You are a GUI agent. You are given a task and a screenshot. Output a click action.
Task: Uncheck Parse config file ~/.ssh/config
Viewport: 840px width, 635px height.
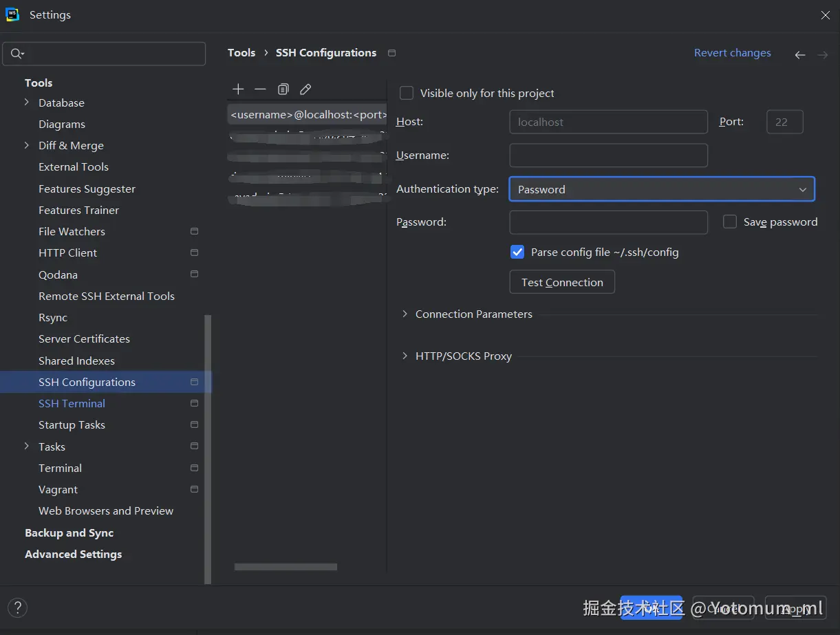[x=517, y=252]
